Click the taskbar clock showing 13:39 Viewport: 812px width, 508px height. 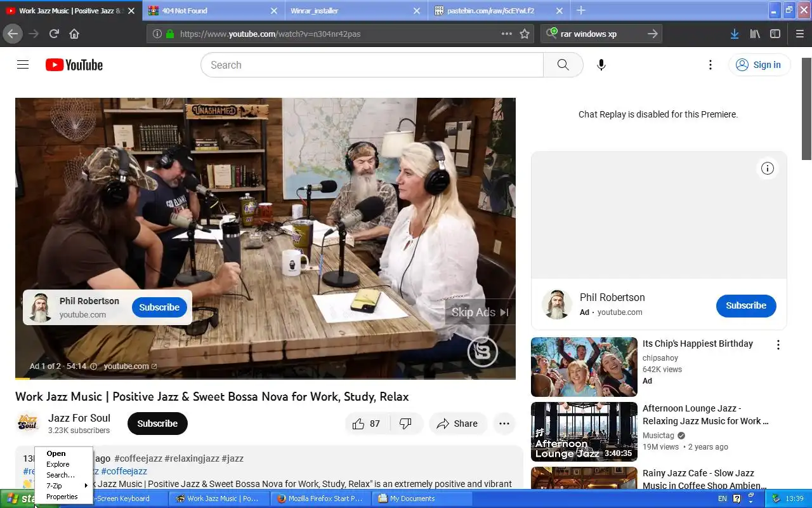click(x=794, y=498)
